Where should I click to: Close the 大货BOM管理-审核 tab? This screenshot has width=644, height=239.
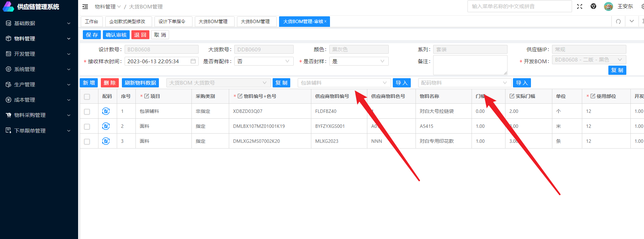(325, 21)
